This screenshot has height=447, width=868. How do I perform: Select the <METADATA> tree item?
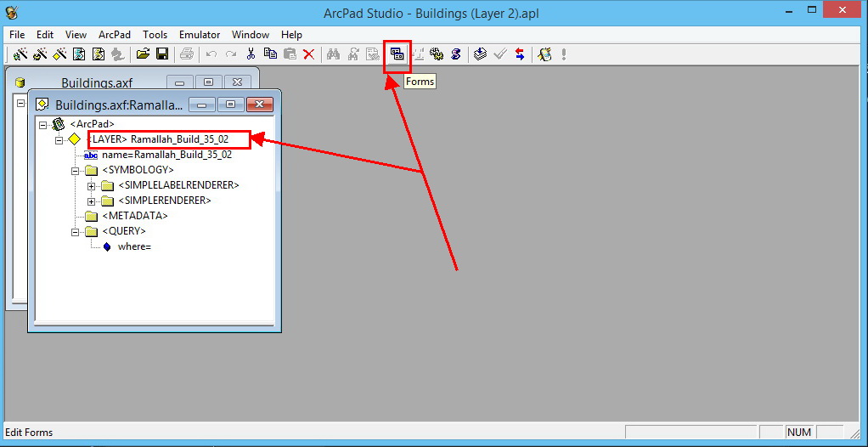pos(134,216)
